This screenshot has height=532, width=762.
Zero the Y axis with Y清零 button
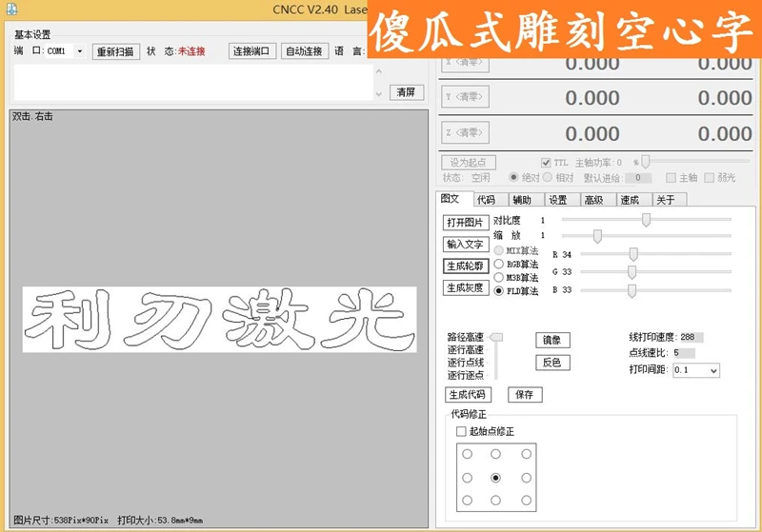pyautogui.click(x=465, y=96)
